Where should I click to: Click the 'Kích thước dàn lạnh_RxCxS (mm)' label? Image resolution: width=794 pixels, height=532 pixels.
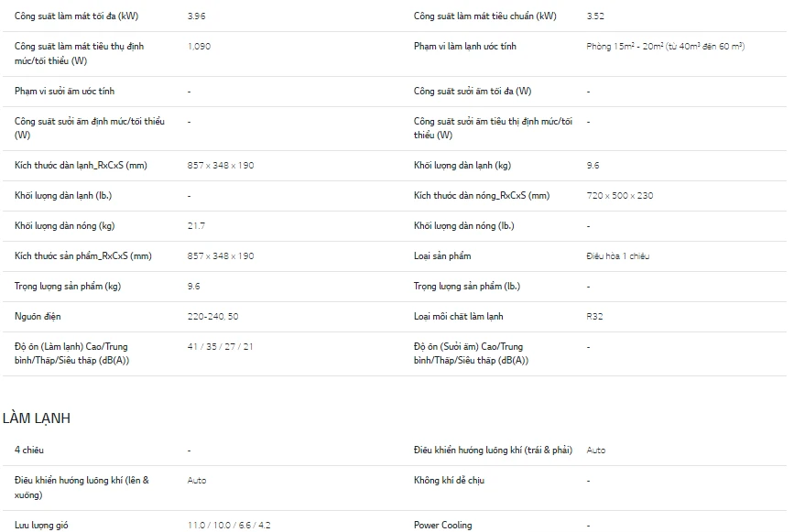(81, 166)
